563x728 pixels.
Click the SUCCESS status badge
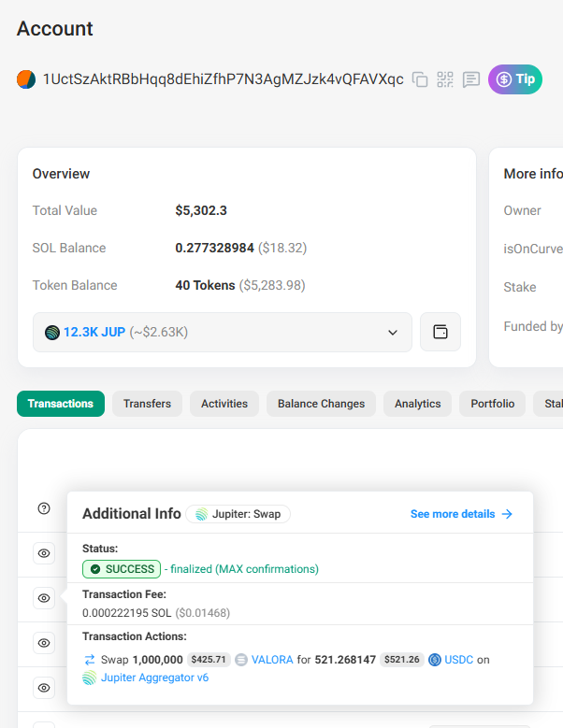point(122,569)
